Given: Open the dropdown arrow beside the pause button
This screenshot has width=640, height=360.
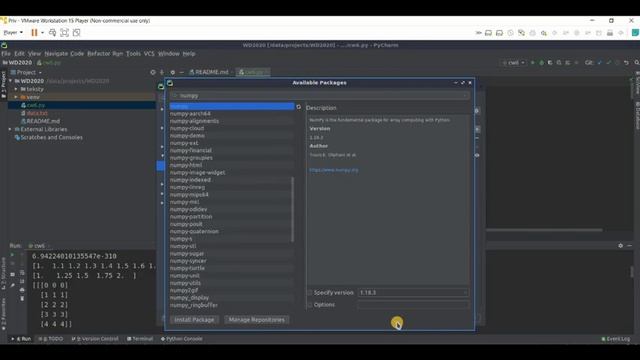Looking at the screenshot, I should click(42, 33).
